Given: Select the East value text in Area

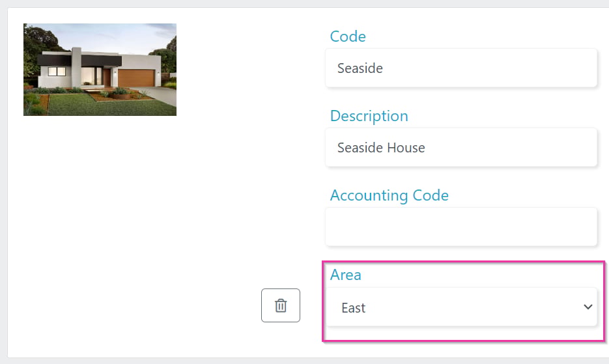Looking at the screenshot, I should tap(353, 307).
